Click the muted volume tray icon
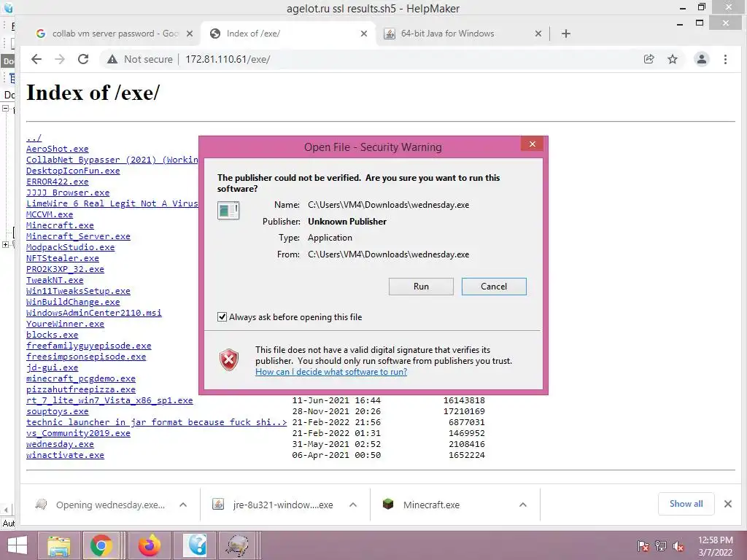747x560 pixels. click(678, 546)
